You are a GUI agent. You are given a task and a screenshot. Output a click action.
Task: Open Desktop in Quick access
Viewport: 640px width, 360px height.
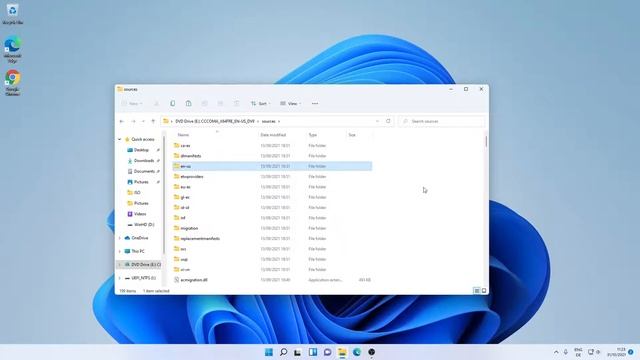pyautogui.click(x=142, y=150)
